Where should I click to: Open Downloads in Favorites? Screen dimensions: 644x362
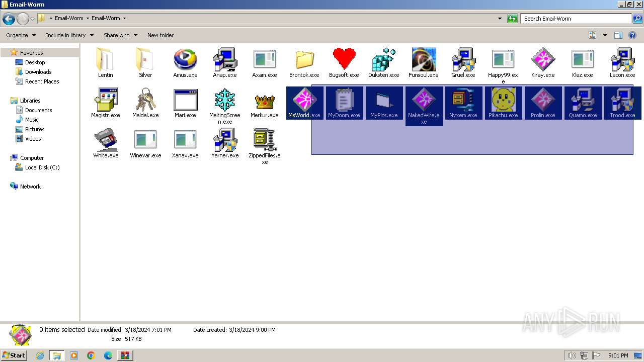38,72
